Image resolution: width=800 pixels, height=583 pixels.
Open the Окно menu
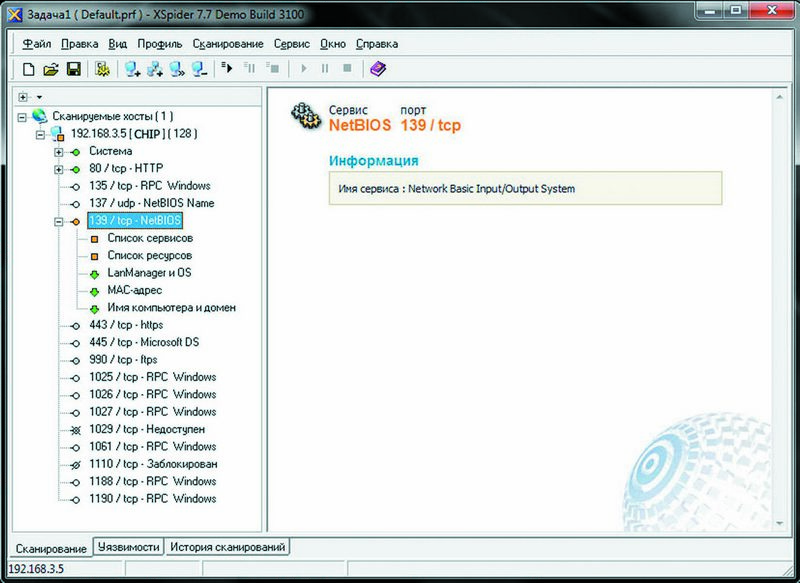click(x=333, y=44)
